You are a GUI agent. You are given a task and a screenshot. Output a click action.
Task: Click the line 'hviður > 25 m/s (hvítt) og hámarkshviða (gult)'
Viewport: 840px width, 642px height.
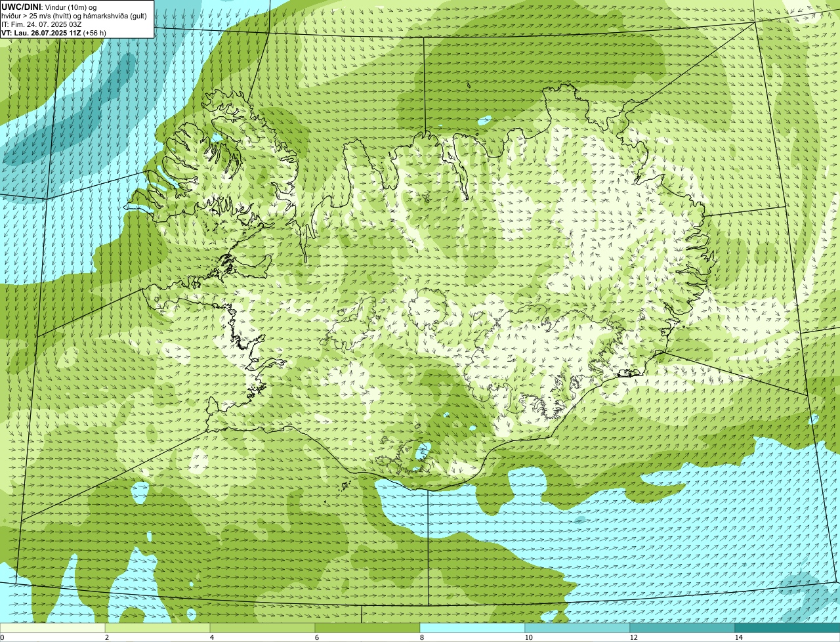click(x=74, y=15)
